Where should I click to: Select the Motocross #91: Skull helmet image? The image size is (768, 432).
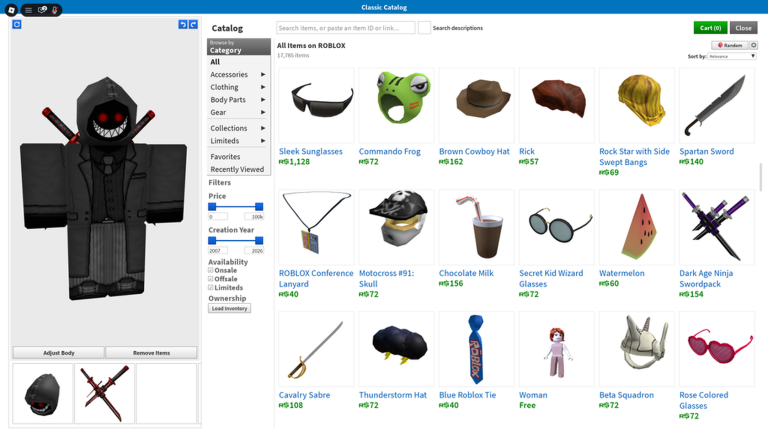[397, 227]
